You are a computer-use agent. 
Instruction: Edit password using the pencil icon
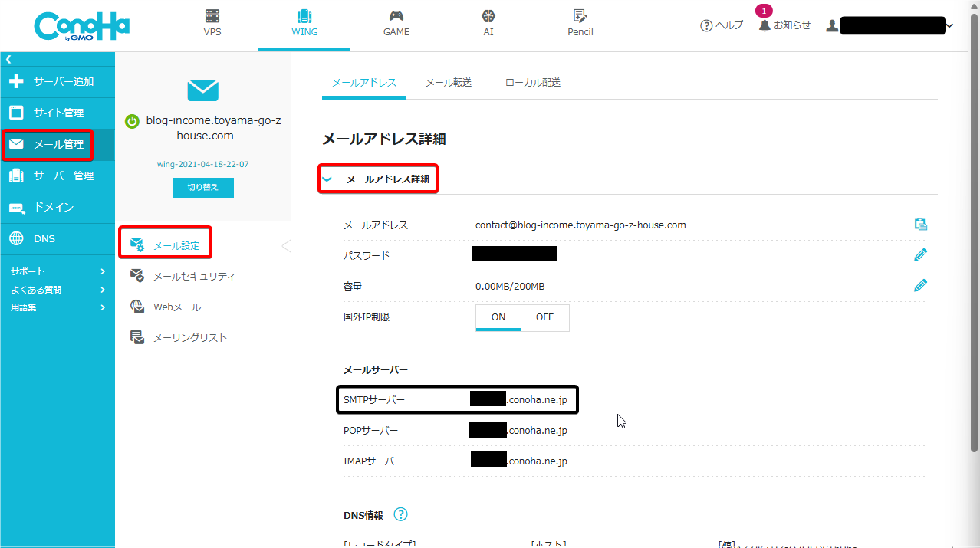[x=921, y=254]
